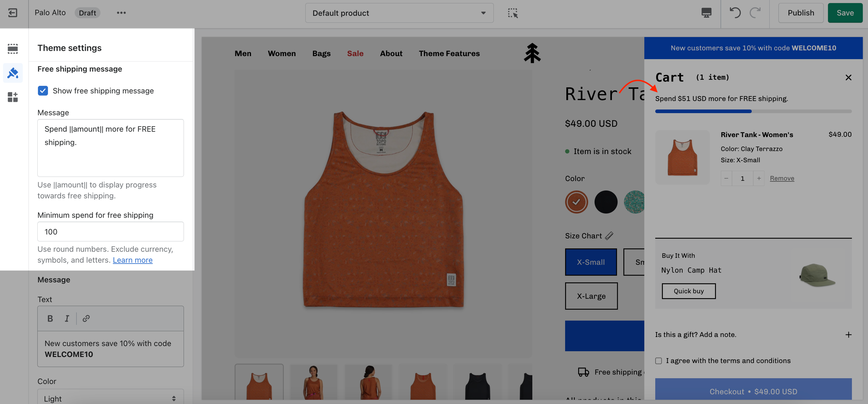
Task: Open the App embeds icon
Action: click(x=13, y=97)
